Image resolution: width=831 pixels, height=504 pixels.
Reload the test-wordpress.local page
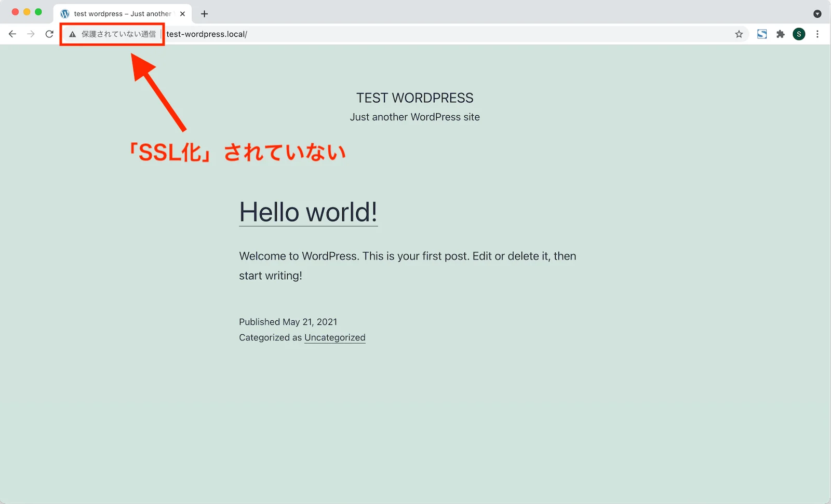[x=49, y=34]
